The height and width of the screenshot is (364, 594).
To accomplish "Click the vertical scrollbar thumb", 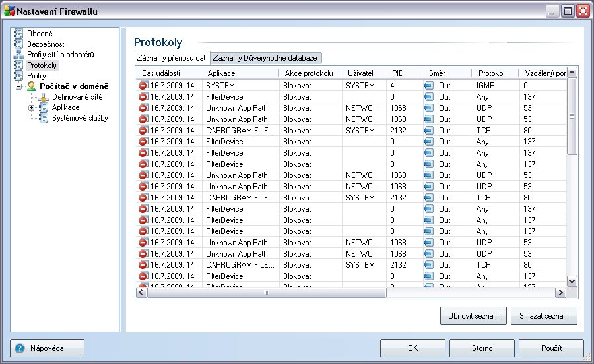I will [x=572, y=116].
